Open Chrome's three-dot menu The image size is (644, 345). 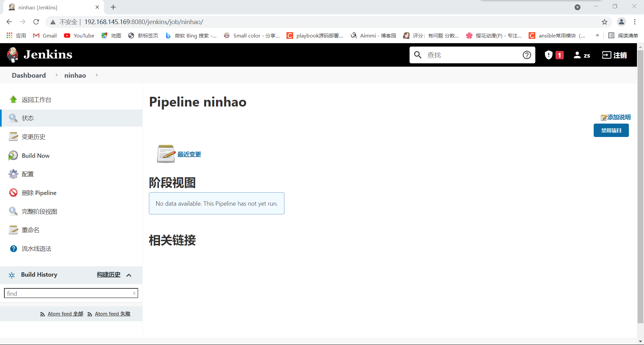click(x=635, y=22)
